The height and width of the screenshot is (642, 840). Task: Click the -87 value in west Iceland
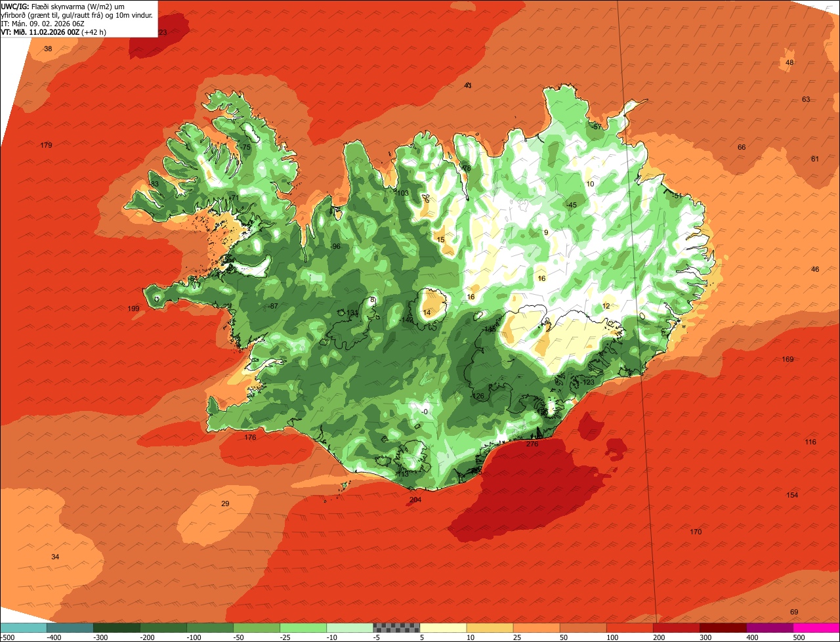click(x=273, y=307)
